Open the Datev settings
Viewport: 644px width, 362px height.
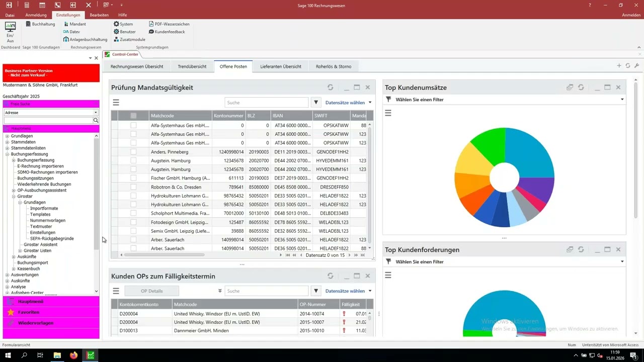pos(71,32)
